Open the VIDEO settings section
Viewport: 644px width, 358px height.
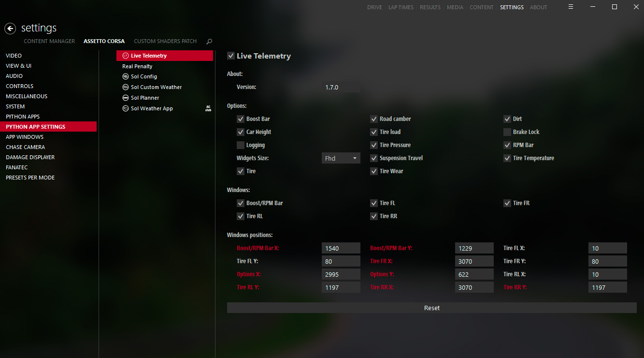pos(48,56)
